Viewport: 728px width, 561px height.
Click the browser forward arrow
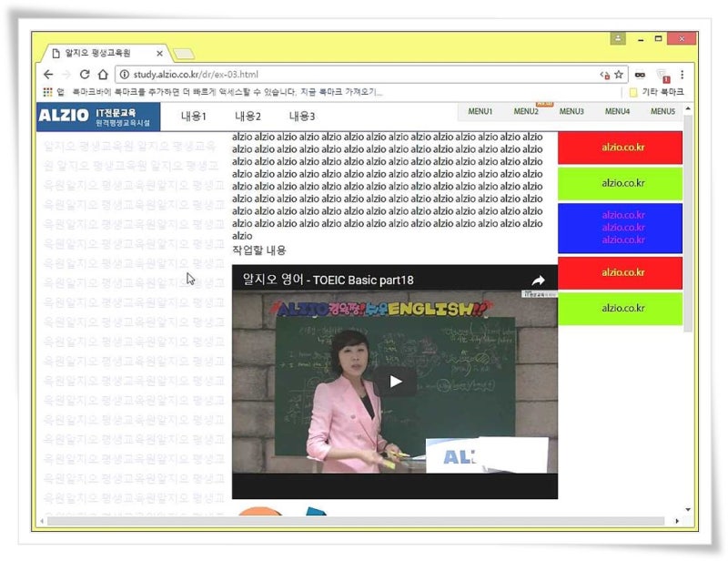(66, 75)
